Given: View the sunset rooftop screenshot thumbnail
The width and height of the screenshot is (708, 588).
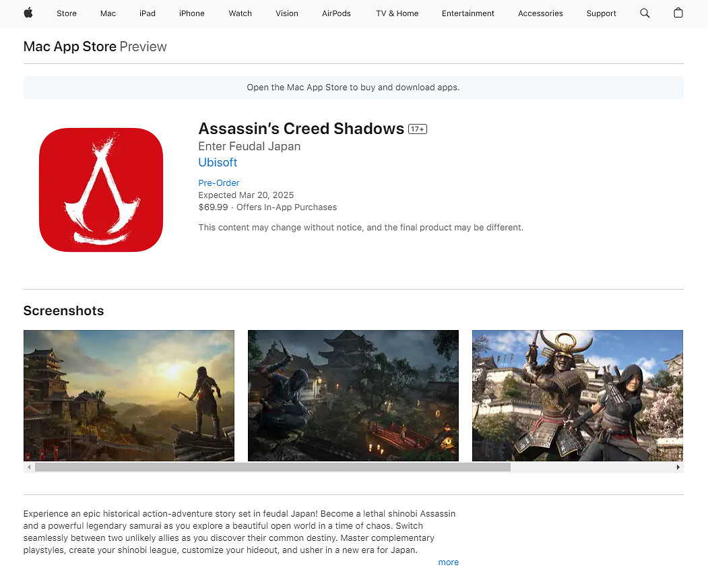Looking at the screenshot, I should (x=129, y=395).
